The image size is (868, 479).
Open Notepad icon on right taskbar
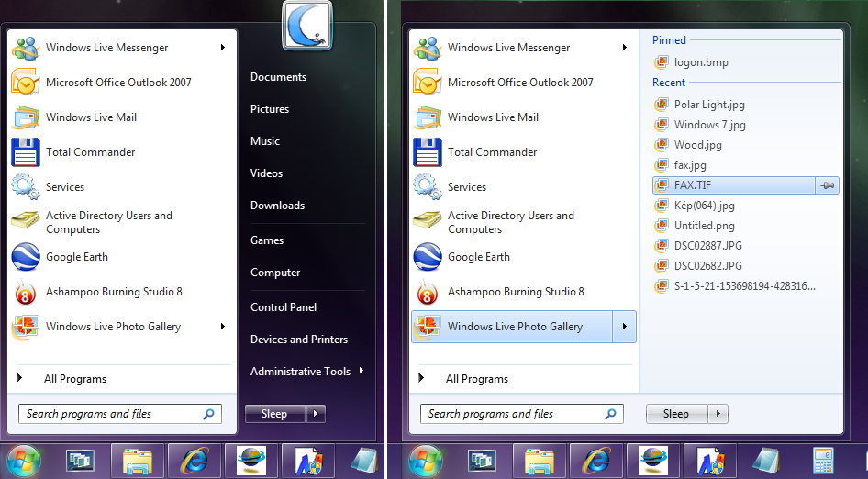click(x=767, y=462)
